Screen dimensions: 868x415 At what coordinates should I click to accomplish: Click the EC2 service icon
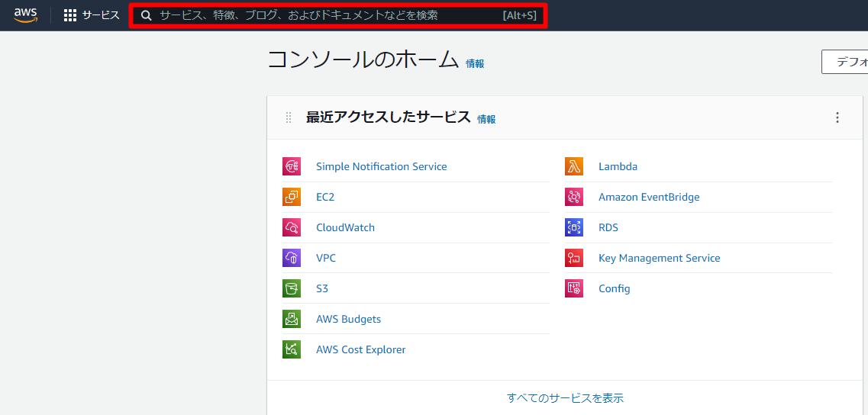(292, 197)
